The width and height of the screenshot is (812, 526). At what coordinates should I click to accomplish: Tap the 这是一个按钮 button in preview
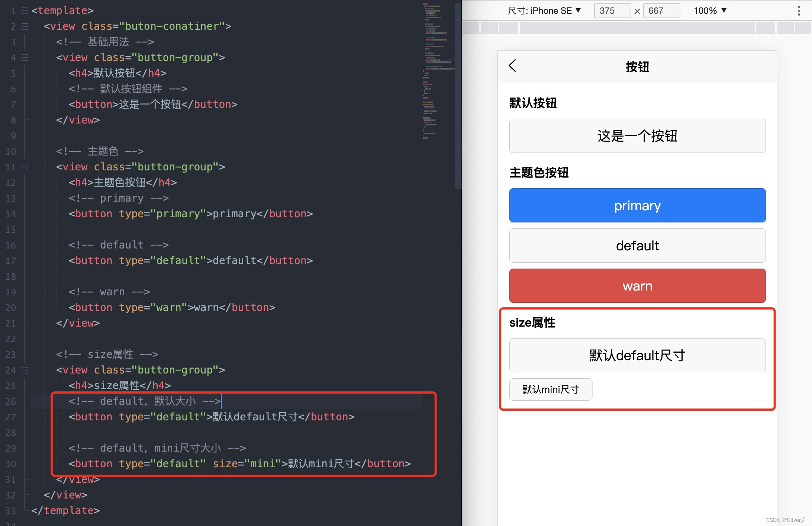click(637, 136)
